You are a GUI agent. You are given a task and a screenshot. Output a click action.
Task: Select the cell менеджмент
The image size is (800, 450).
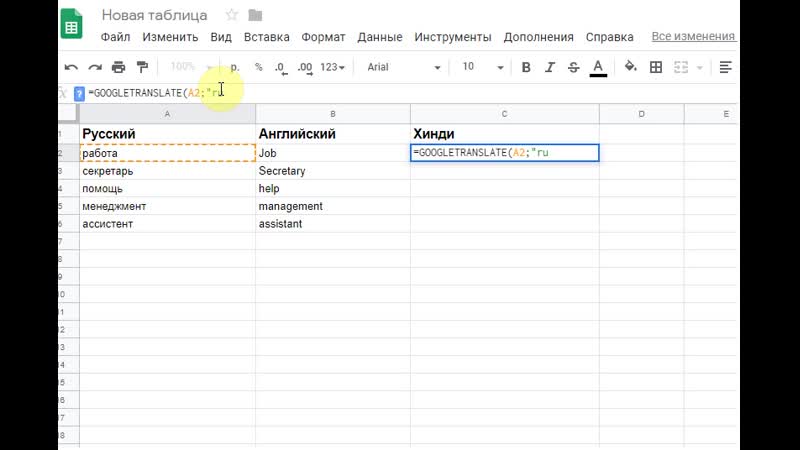[167, 206]
